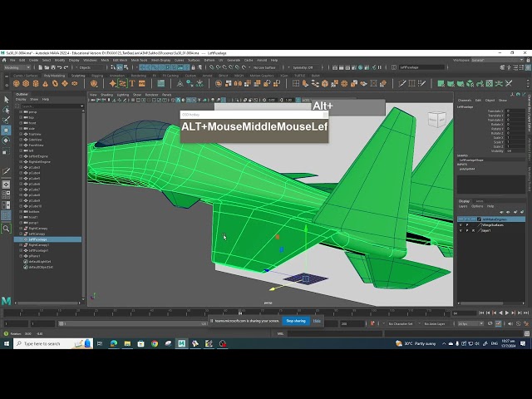Open the Edit Mesh menu
Viewport: 532px width, 399px height.
[x=120, y=60]
